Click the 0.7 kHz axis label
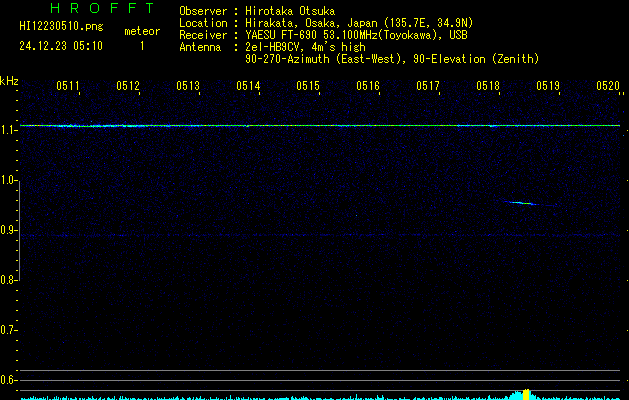Viewport: 629px width, 400px height. pyautogui.click(x=8, y=330)
